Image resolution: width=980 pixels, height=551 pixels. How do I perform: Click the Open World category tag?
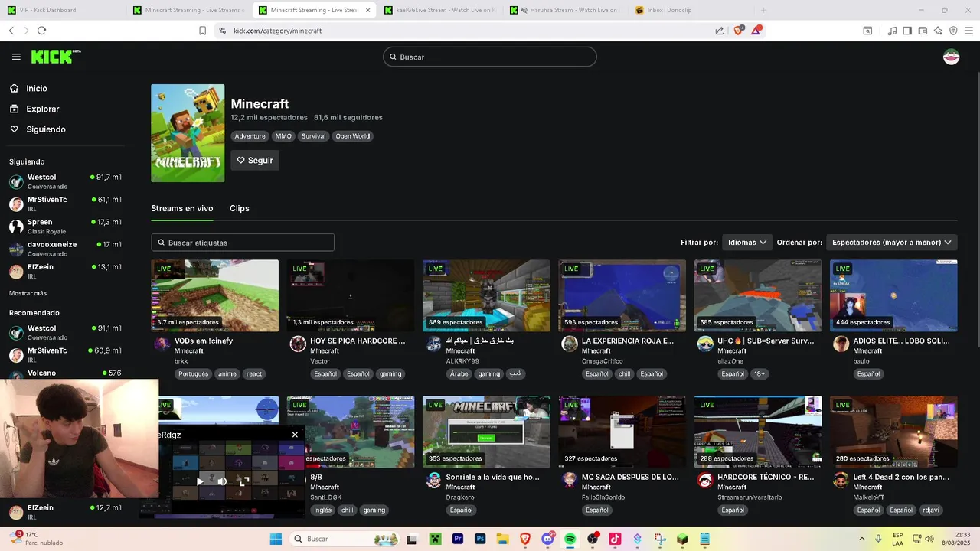tap(352, 136)
